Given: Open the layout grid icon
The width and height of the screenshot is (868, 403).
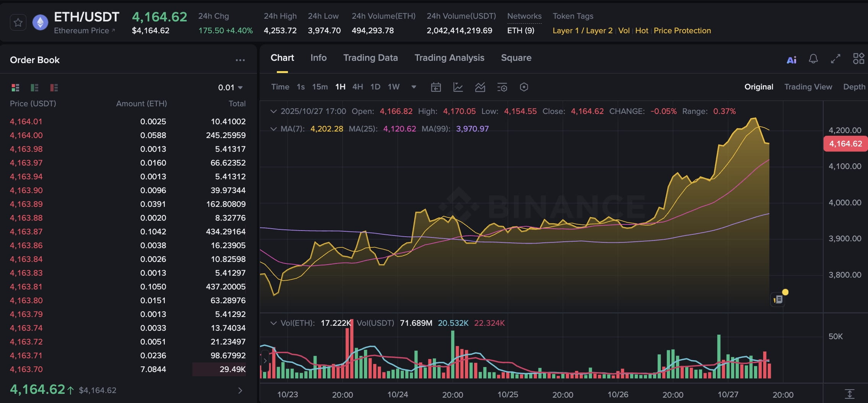Looking at the screenshot, I should click(859, 58).
